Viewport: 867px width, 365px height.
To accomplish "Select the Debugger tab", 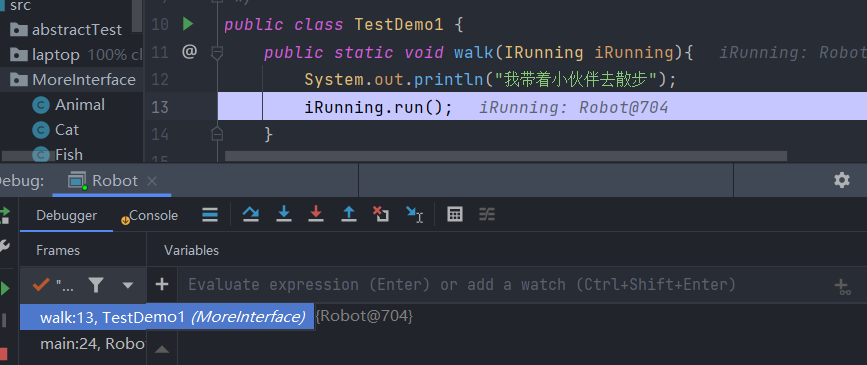I will 66,215.
